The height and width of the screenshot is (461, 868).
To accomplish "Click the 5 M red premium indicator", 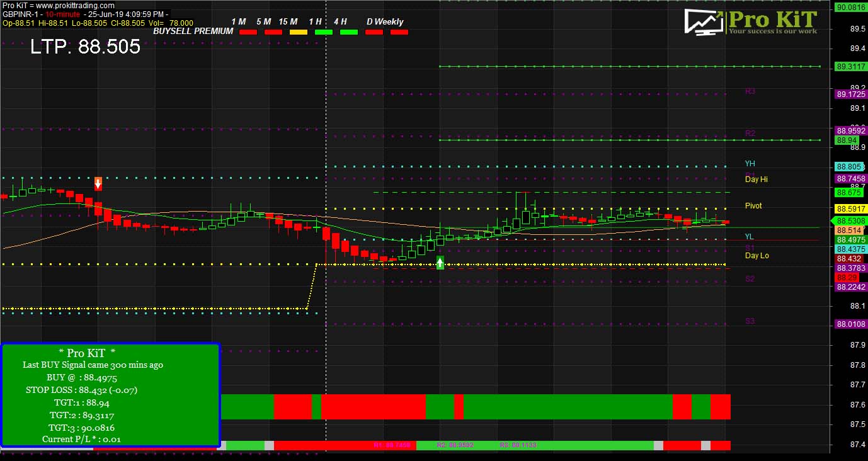I will point(273,31).
